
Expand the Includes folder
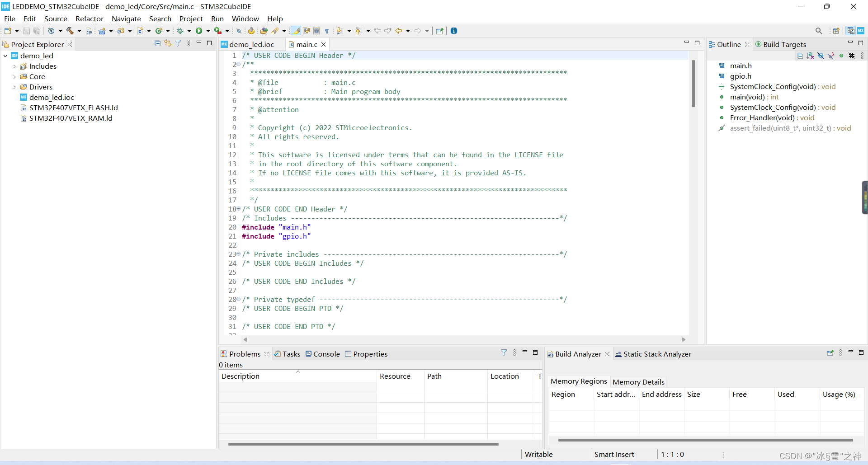[x=14, y=66]
